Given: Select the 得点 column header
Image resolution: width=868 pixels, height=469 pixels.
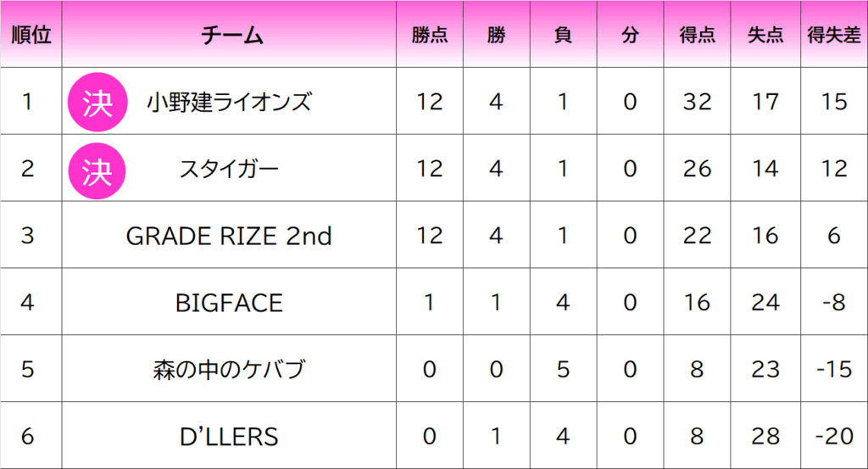Looking at the screenshot, I should point(697,35).
